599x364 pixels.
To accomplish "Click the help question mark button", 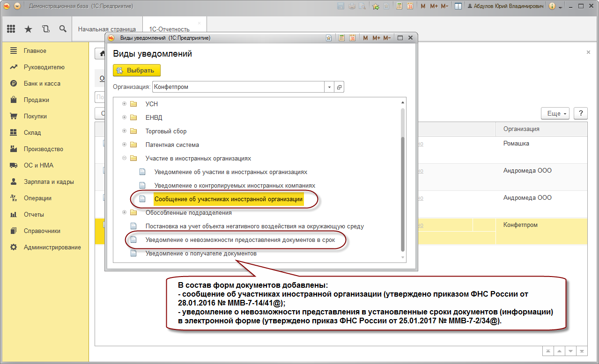I will tap(581, 114).
